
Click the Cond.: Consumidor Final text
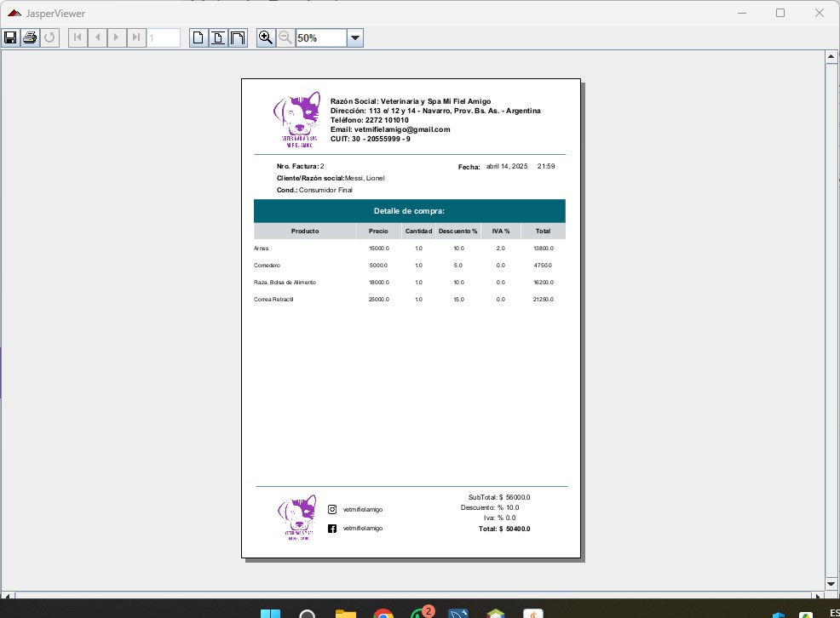314,191
